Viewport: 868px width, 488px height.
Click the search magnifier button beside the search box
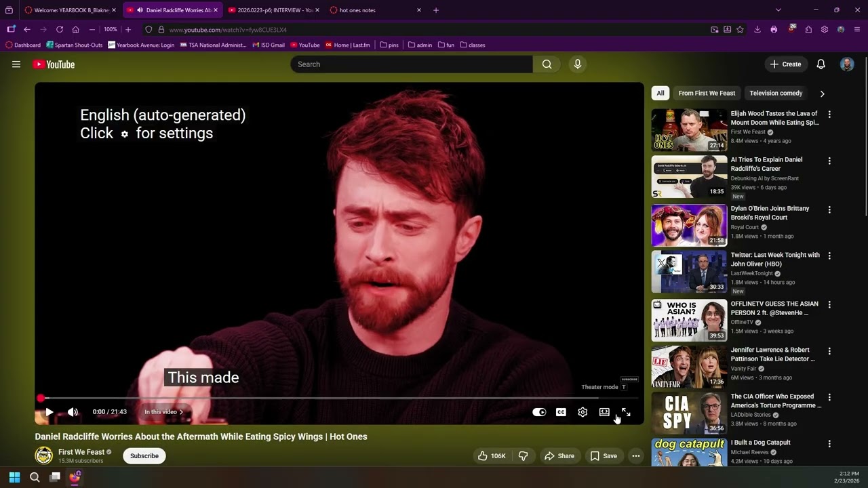547,64
